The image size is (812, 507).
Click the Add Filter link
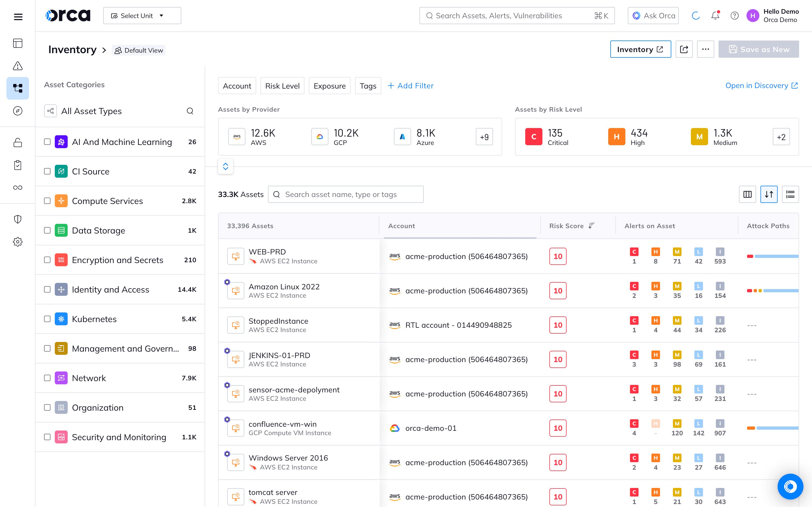[411, 86]
